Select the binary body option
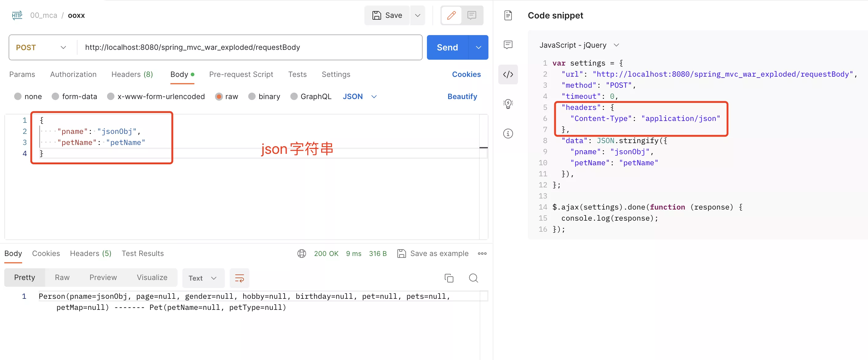This screenshot has width=868, height=360. (x=252, y=96)
